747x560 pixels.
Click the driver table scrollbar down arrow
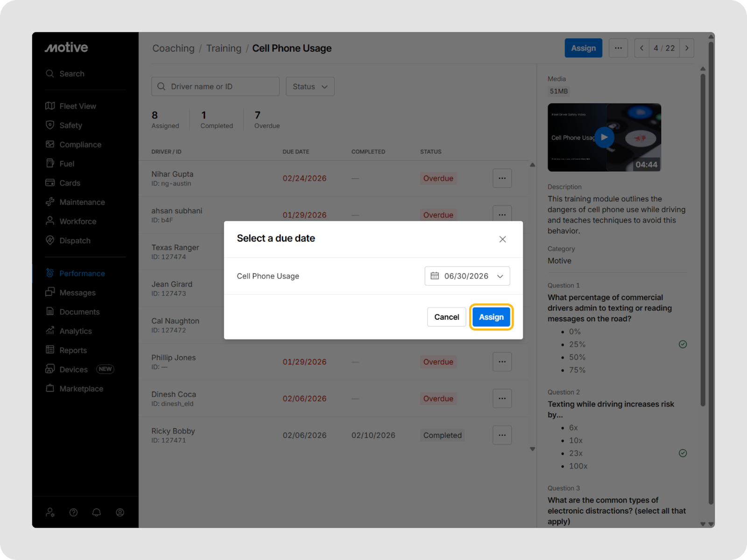(x=532, y=449)
